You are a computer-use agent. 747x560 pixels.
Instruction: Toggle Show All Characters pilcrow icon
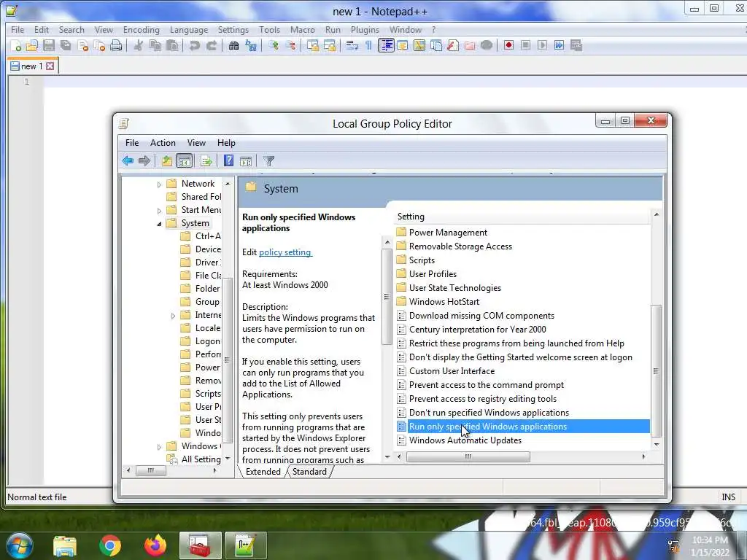(x=368, y=46)
